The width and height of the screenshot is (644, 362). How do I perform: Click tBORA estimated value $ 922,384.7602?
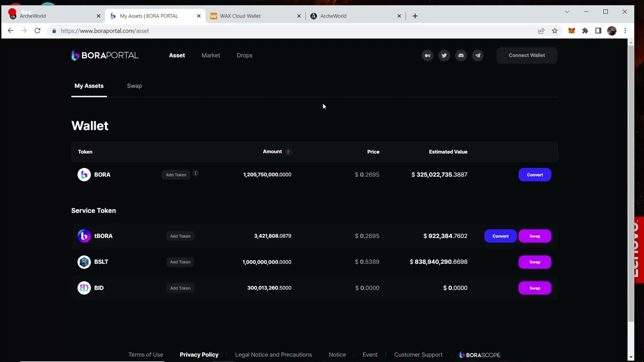click(x=445, y=236)
